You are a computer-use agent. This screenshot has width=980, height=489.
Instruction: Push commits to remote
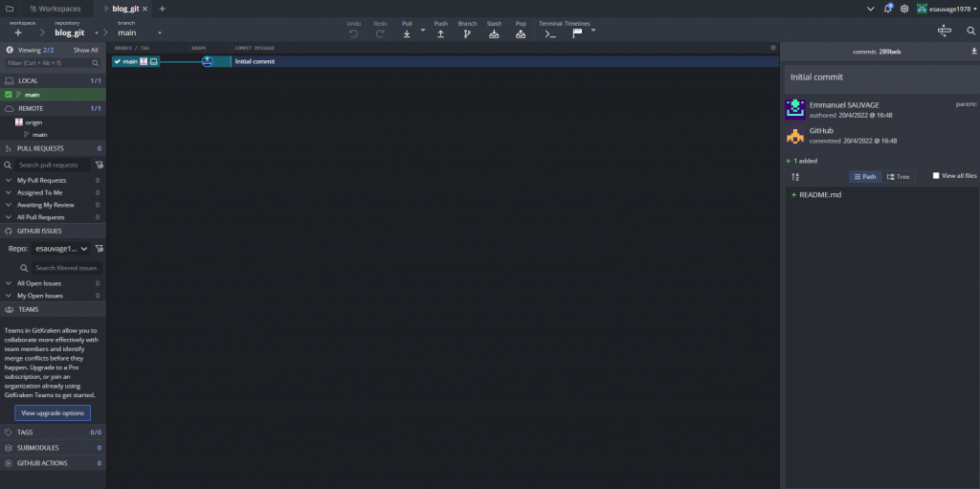(440, 30)
